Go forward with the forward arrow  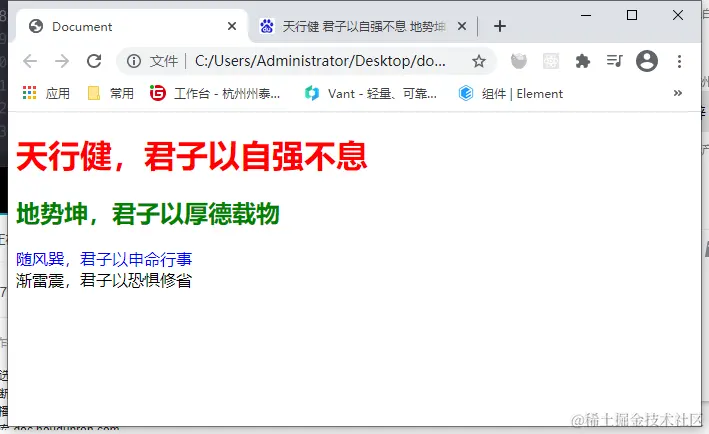pyautogui.click(x=62, y=61)
